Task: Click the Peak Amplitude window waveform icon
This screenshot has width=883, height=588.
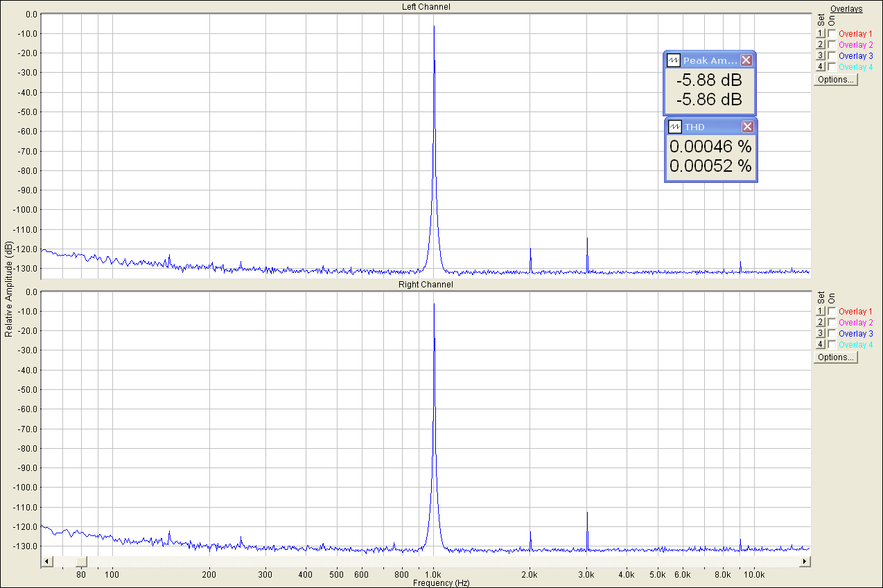Action: (673, 60)
